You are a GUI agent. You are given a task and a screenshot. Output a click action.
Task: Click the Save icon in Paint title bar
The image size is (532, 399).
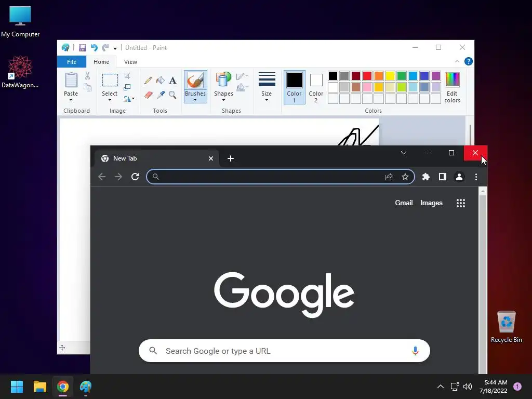pos(83,47)
